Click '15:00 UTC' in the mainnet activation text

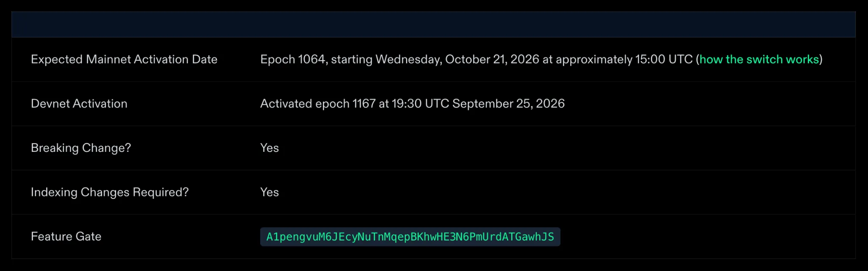pyautogui.click(x=664, y=59)
